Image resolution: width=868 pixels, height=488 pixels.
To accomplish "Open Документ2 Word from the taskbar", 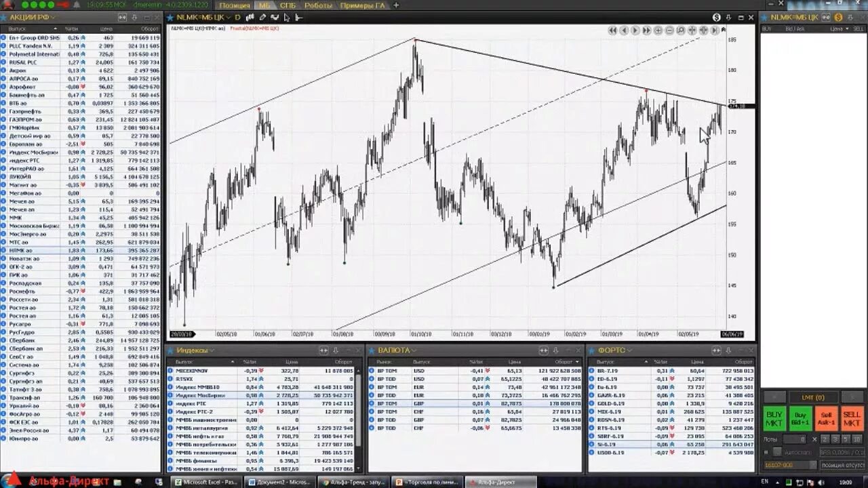I will (x=279, y=482).
